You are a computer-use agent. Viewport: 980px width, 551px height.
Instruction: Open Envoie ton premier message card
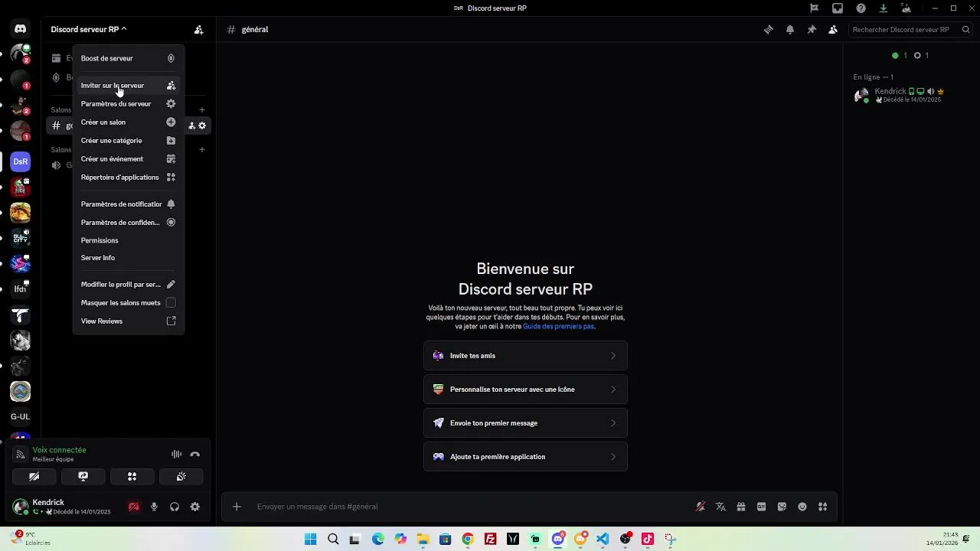pos(525,423)
